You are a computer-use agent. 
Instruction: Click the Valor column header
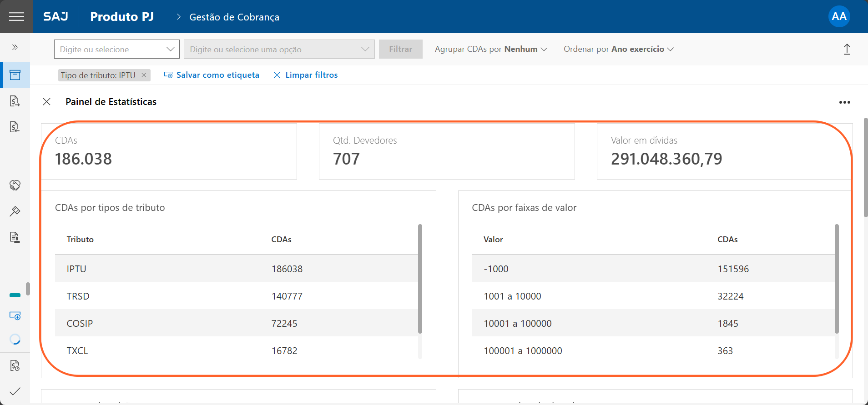click(x=493, y=240)
